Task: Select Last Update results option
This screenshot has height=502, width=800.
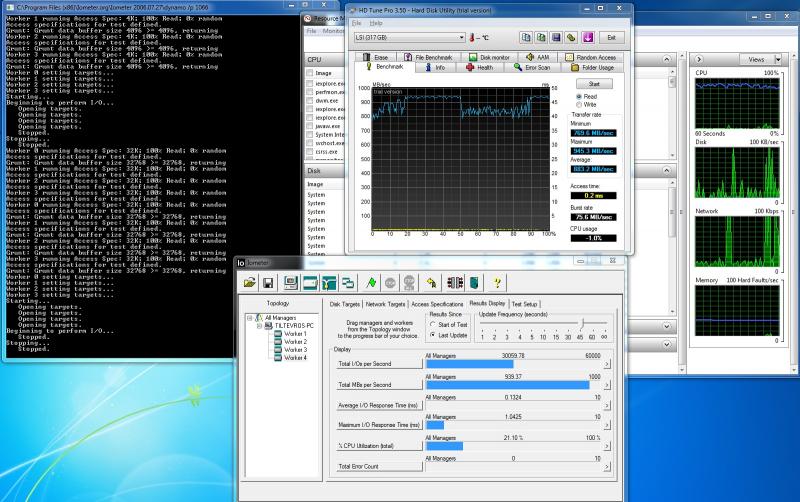Action: [x=433, y=335]
